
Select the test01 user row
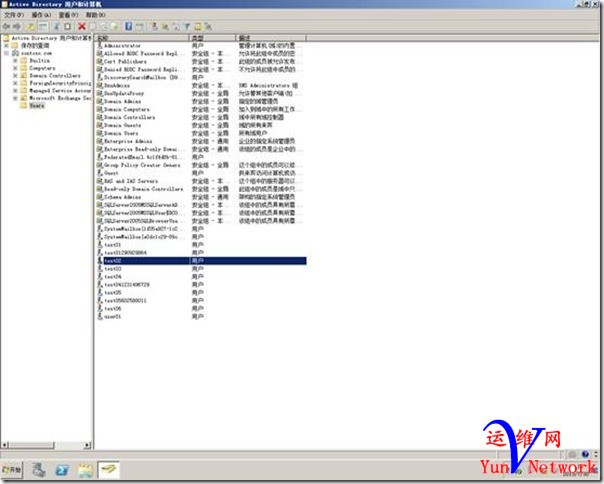[x=201, y=245]
